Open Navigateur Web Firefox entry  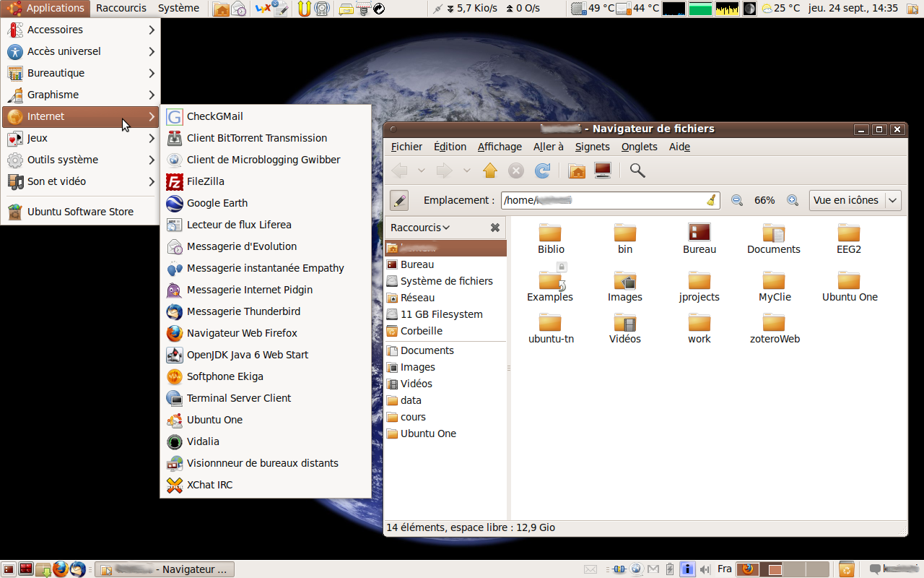(x=265, y=333)
